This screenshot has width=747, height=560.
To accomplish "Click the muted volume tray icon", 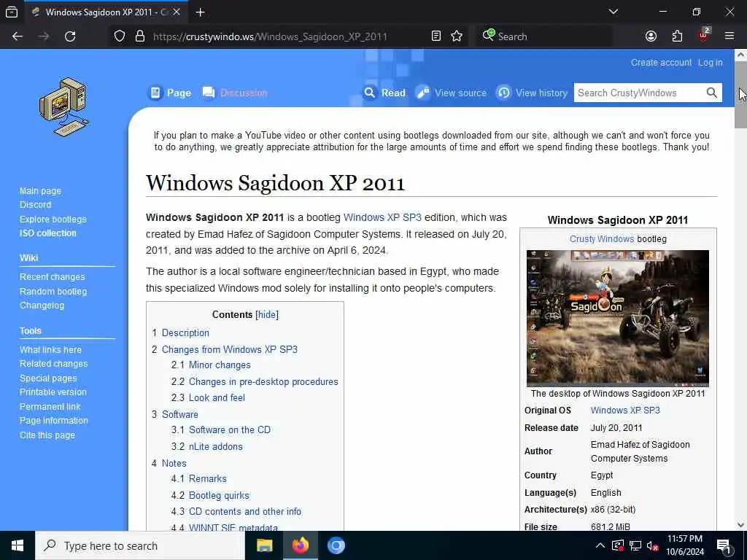I will [x=653, y=545].
